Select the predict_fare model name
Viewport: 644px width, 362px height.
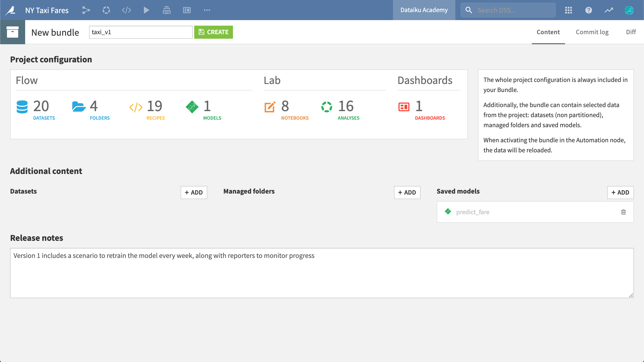[x=473, y=212]
